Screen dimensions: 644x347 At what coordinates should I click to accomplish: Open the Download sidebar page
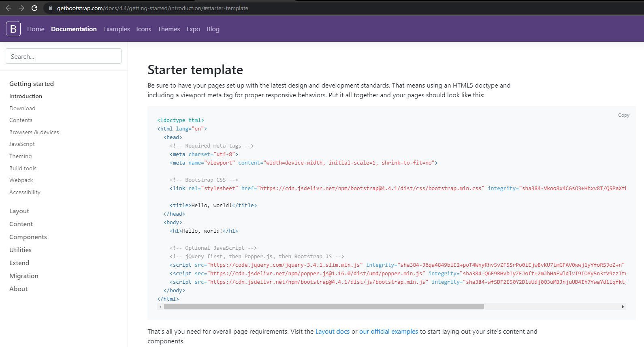(22, 108)
